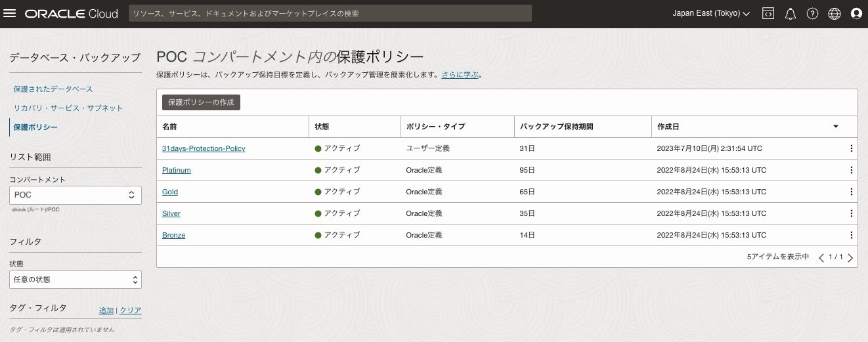Open the notifications bell
Screen dimensions: 868x342
[791, 13]
